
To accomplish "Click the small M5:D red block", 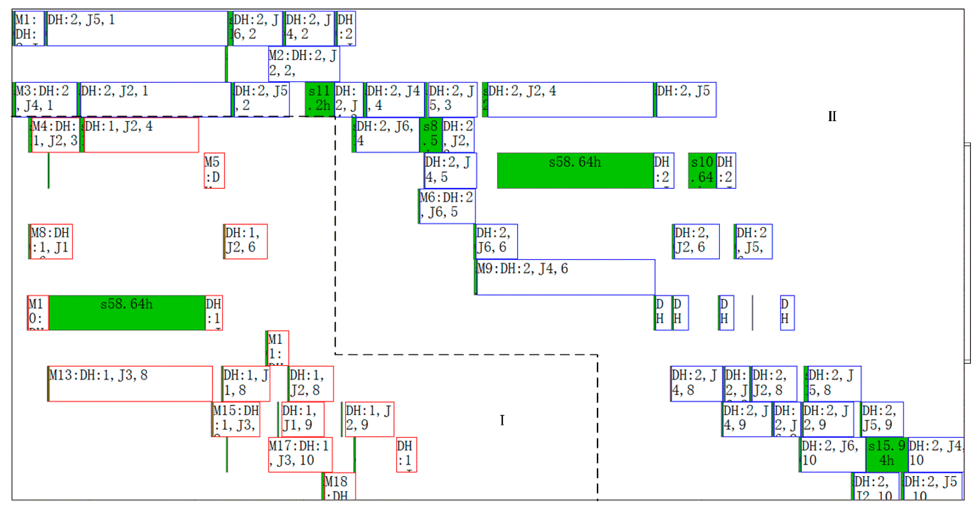I will tap(214, 170).
